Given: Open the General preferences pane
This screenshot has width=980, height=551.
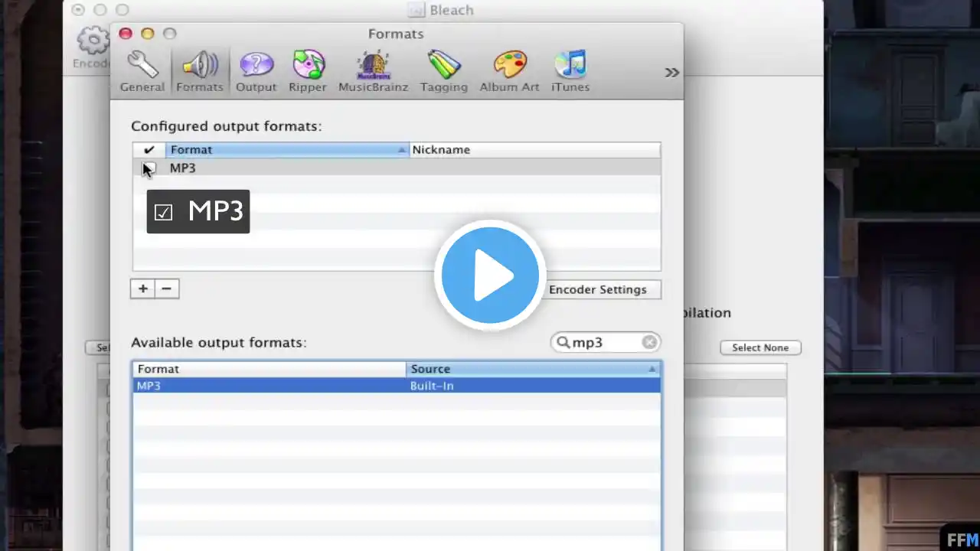Looking at the screenshot, I should pos(142,72).
